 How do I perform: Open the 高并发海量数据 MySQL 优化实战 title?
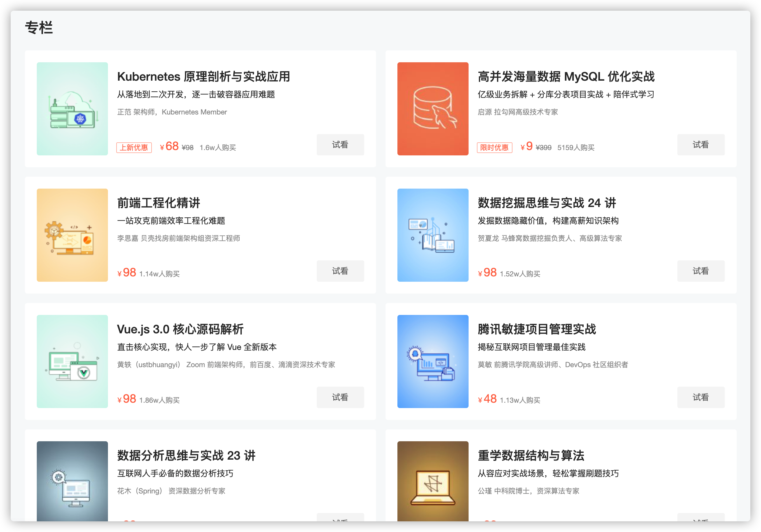click(x=566, y=77)
